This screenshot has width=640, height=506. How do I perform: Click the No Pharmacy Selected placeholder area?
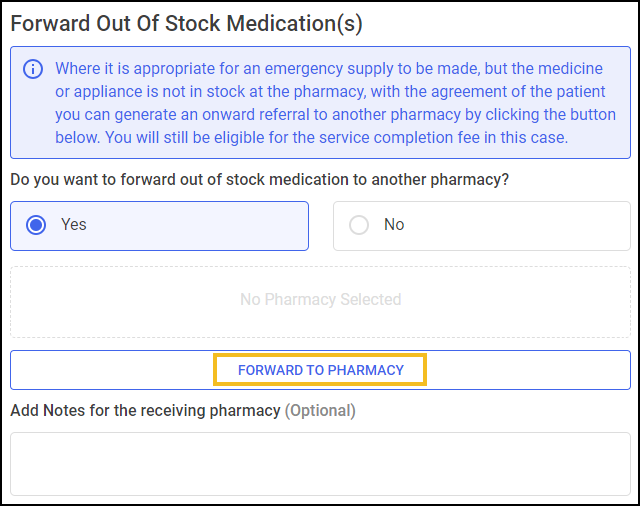(x=320, y=300)
